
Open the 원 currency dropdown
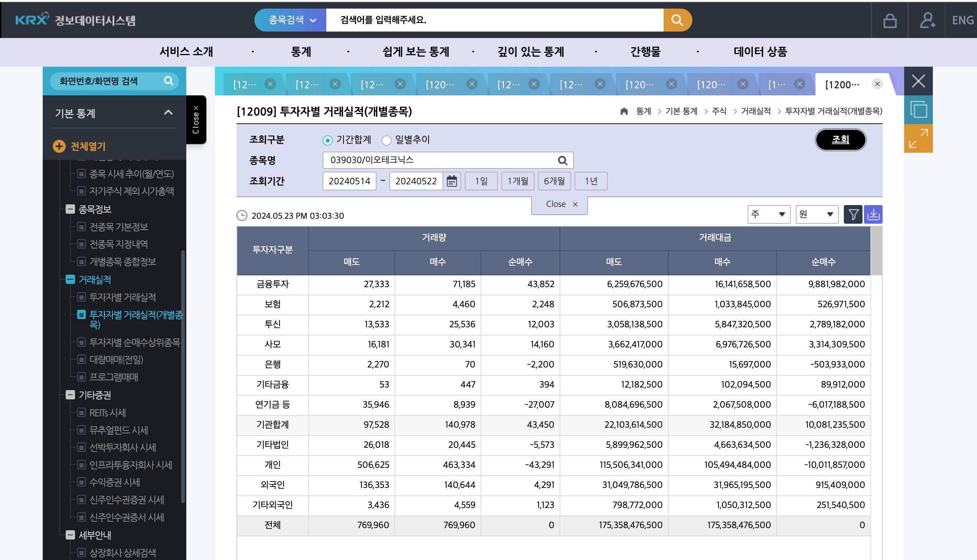(x=817, y=214)
